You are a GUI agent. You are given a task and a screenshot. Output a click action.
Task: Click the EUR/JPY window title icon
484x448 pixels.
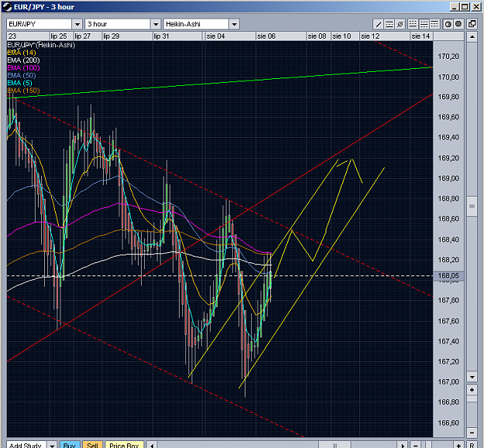click(x=8, y=7)
